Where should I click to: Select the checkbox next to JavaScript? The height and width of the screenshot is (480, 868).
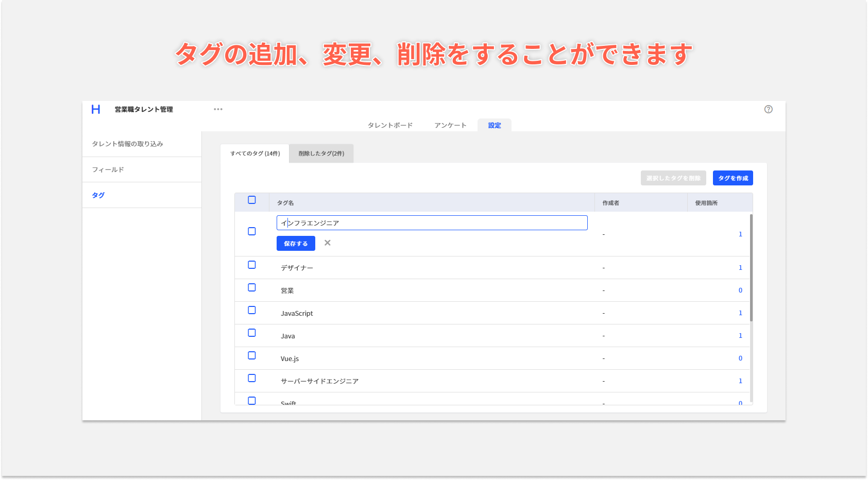pyautogui.click(x=252, y=311)
